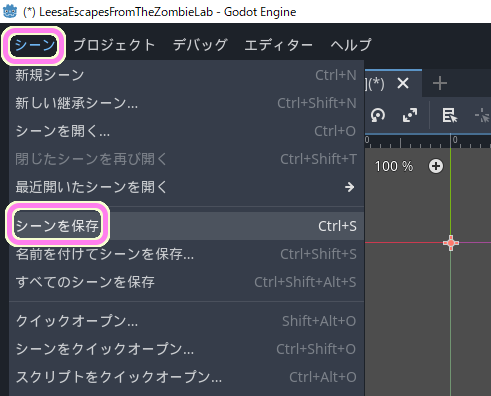Open the ヘルプ menu
The height and width of the screenshot is (396, 491).
[x=351, y=45]
